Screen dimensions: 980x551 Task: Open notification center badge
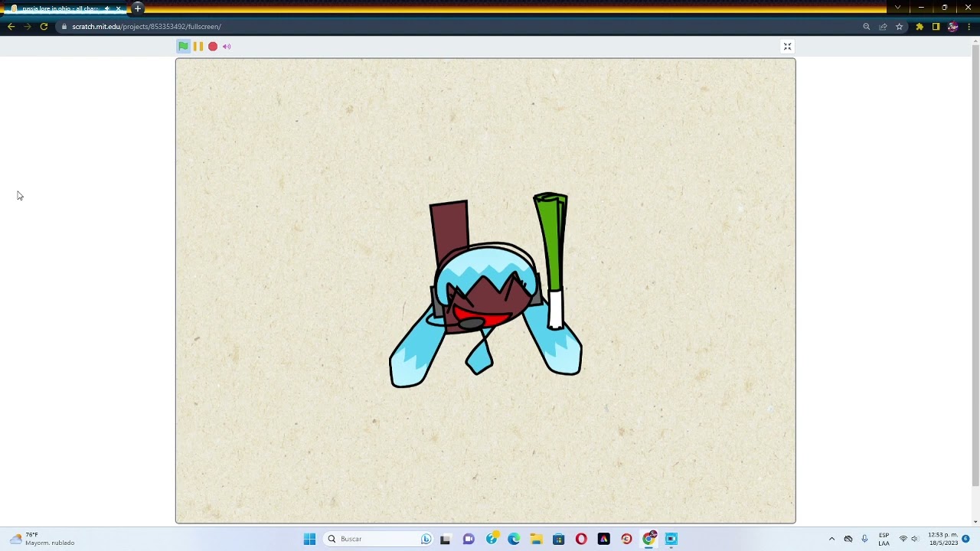pos(966,539)
